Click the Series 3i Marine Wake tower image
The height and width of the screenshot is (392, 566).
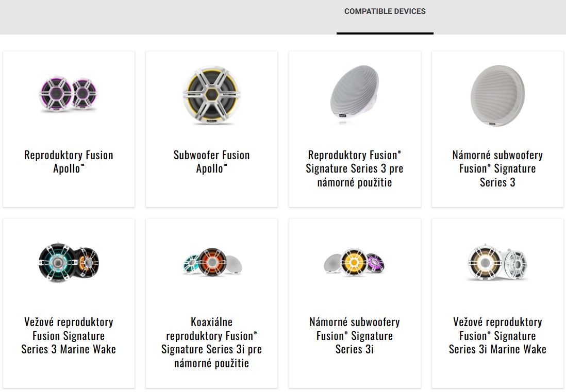[497, 263]
